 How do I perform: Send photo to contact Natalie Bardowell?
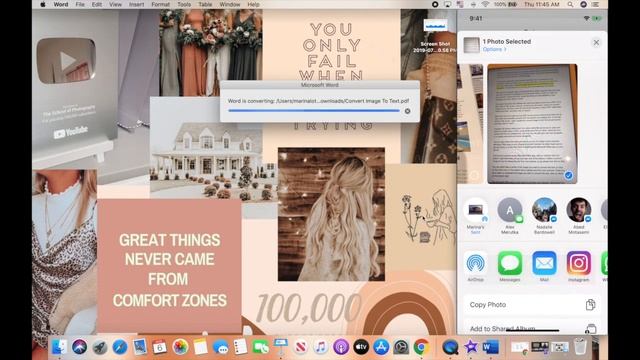[544, 216]
